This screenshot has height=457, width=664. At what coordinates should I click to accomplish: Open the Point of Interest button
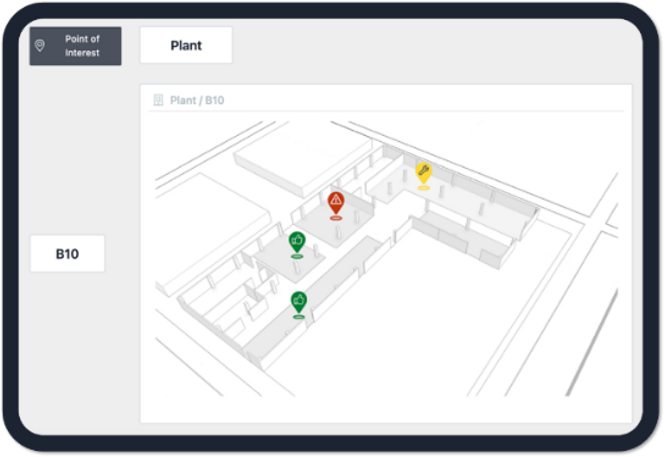click(75, 46)
